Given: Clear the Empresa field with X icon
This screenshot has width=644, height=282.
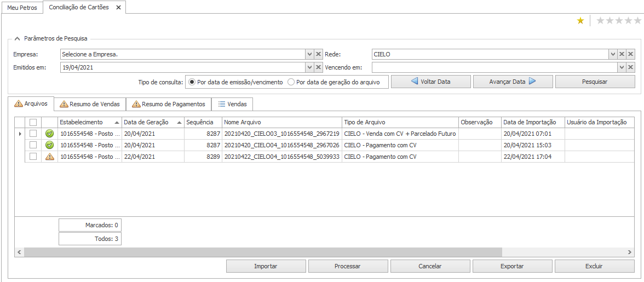Looking at the screenshot, I should click(318, 54).
